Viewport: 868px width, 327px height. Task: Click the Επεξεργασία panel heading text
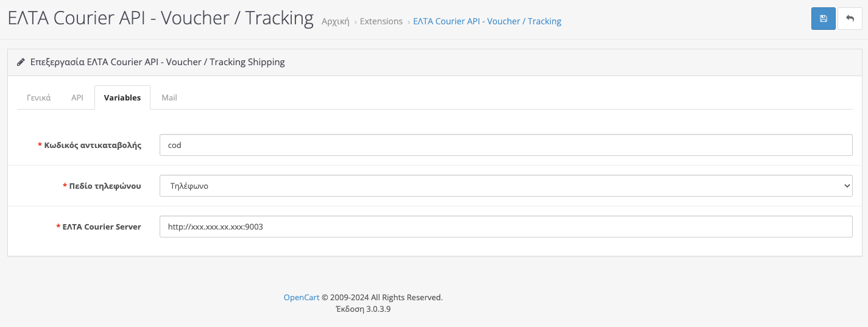pos(157,62)
